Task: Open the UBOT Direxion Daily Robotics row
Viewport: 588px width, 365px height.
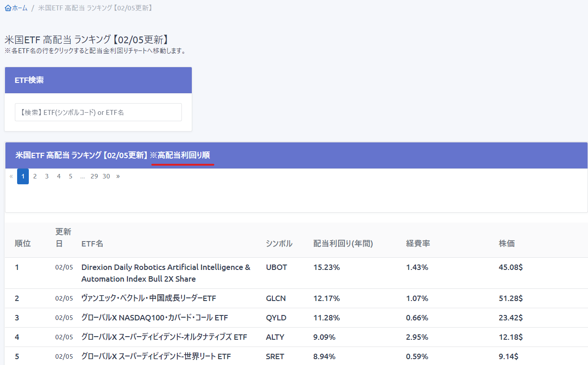Action: [166, 273]
